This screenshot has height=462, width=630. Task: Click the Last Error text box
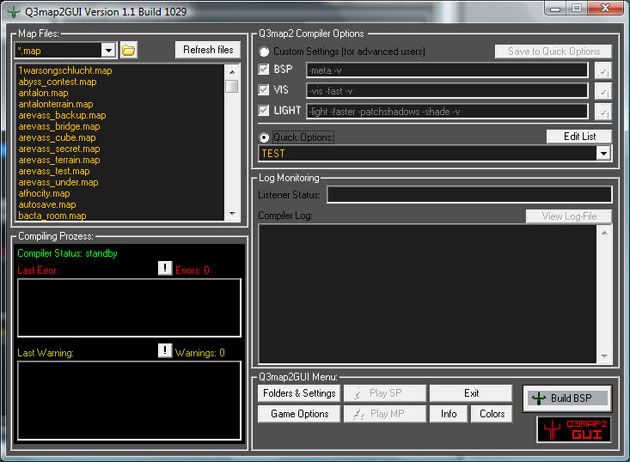click(x=129, y=307)
